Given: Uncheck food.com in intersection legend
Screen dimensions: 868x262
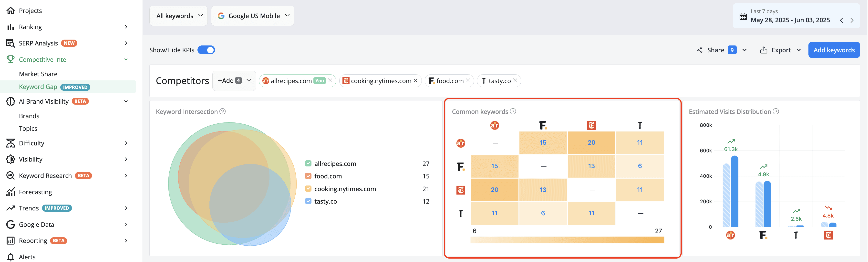Looking at the screenshot, I should 308,176.
